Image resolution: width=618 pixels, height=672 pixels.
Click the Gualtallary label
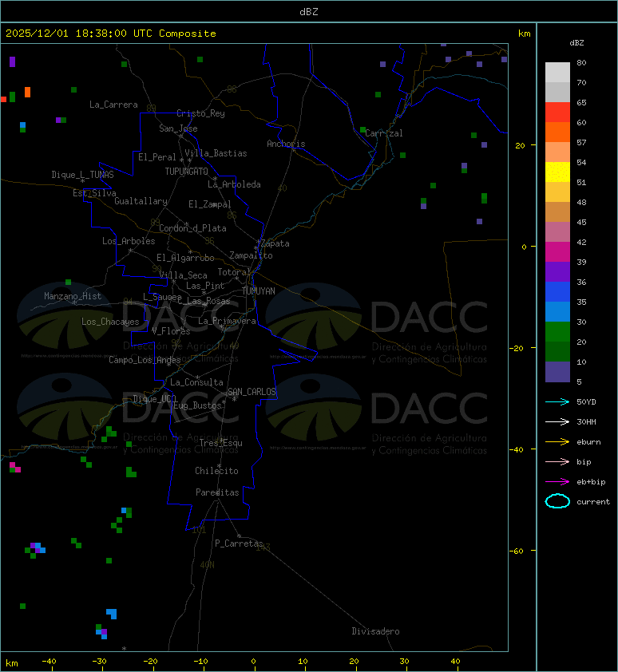(141, 201)
